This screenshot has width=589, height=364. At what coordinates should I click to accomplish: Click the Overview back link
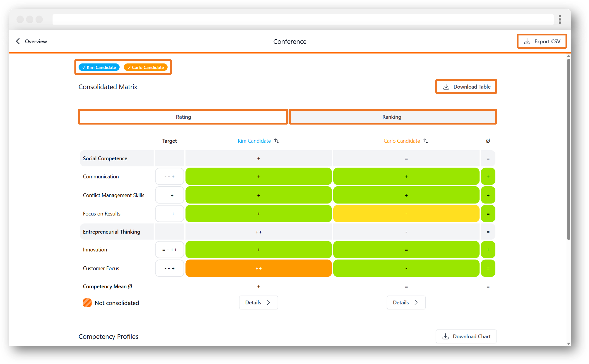[36, 41]
